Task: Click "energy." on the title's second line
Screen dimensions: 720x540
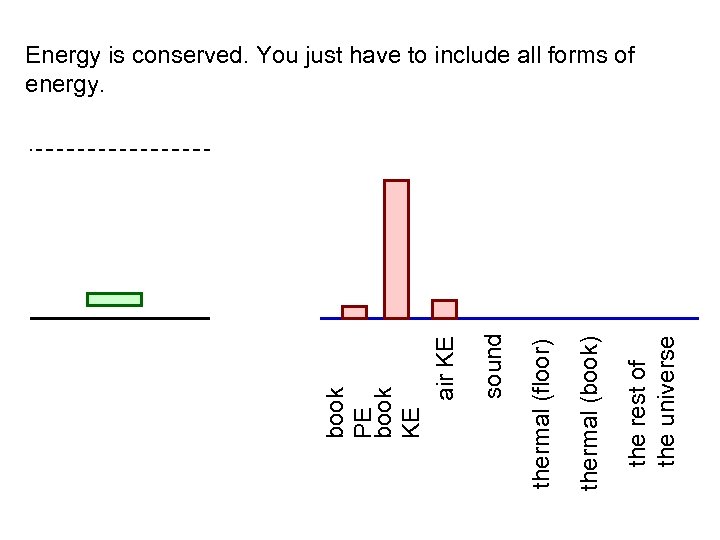Action: click(64, 86)
